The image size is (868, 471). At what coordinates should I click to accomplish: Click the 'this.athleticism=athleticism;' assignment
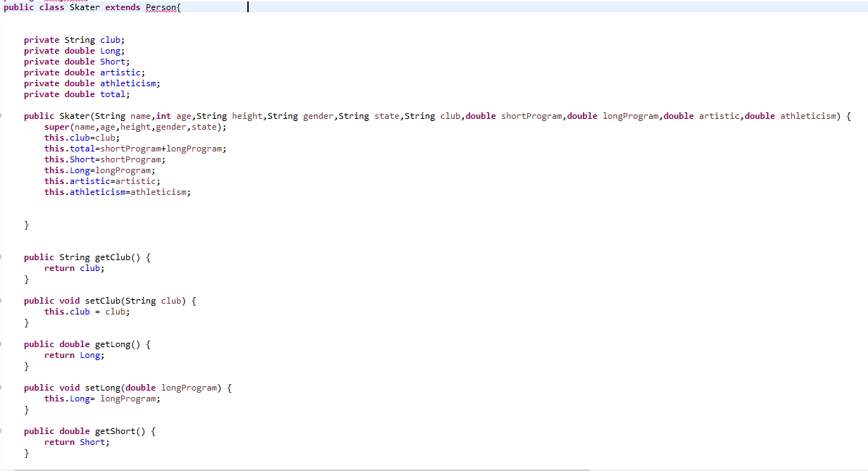point(117,192)
